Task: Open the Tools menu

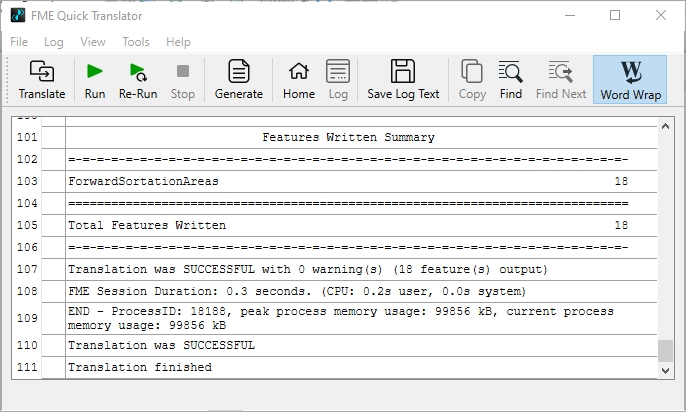Action: (136, 42)
